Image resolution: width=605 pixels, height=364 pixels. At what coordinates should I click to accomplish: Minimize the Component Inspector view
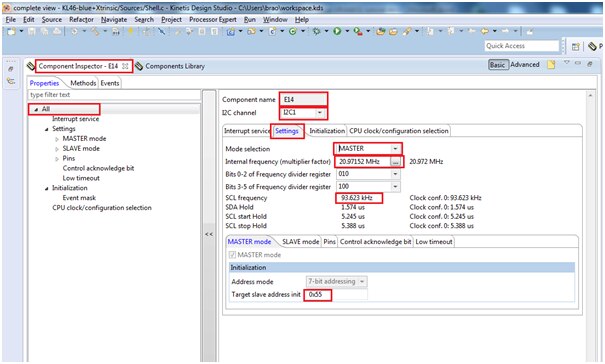point(578,62)
